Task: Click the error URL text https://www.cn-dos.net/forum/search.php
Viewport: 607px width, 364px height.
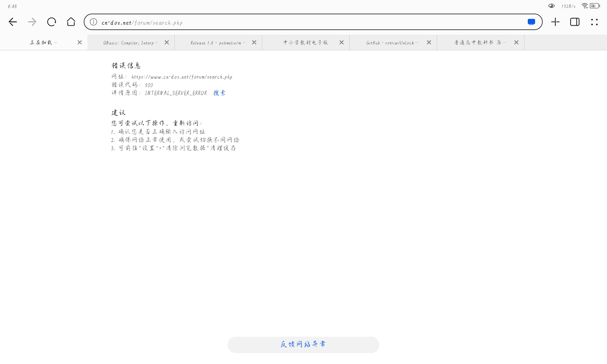Action: tap(182, 77)
